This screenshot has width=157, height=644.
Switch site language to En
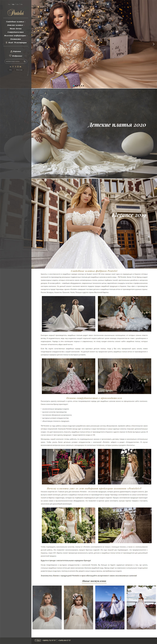[x=18, y=5]
